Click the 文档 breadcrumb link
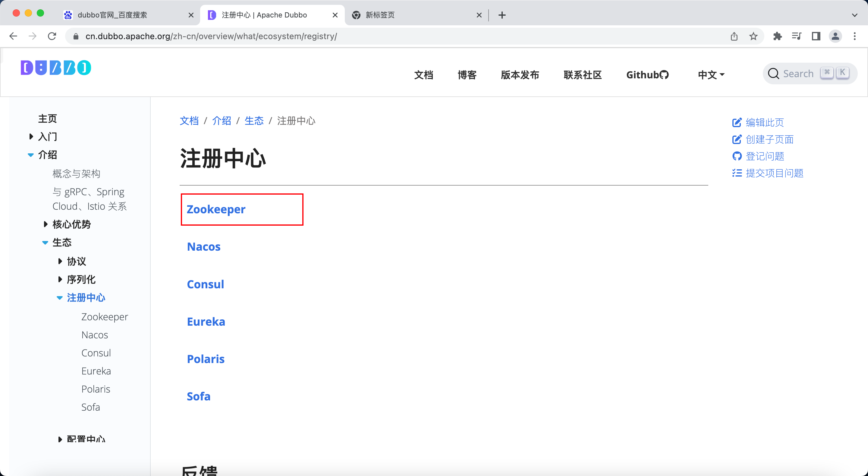This screenshot has width=868, height=476. point(189,121)
